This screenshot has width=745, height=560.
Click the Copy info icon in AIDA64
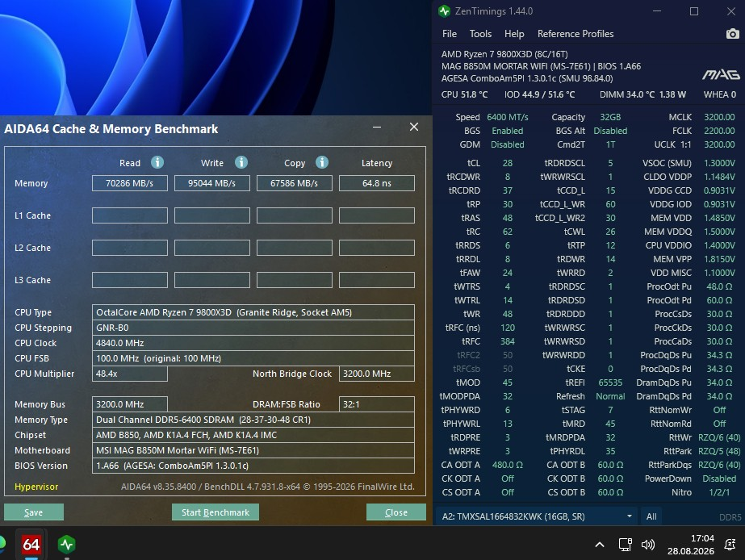(x=322, y=162)
